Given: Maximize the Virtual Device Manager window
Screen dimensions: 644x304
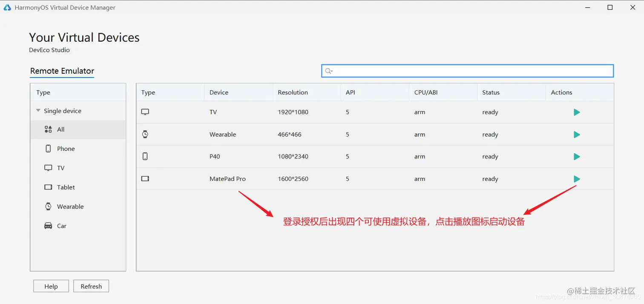Looking at the screenshot, I should click(610, 7).
